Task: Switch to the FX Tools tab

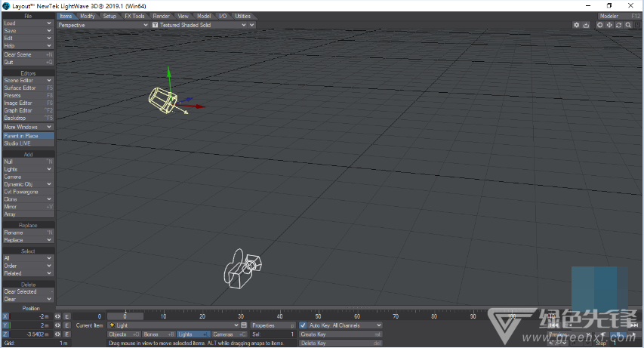Action: pos(134,16)
